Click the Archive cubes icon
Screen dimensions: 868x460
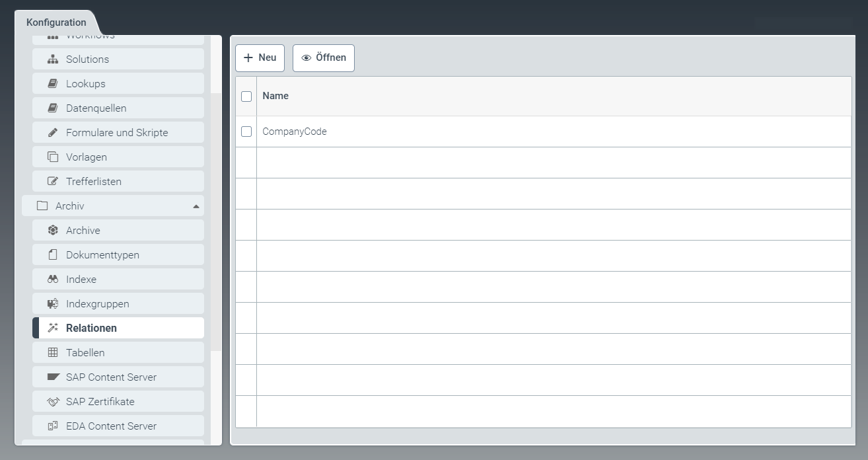pos(53,231)
